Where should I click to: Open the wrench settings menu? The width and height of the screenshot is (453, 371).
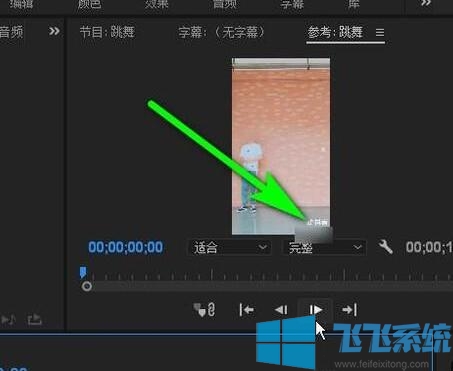point(386,247)
